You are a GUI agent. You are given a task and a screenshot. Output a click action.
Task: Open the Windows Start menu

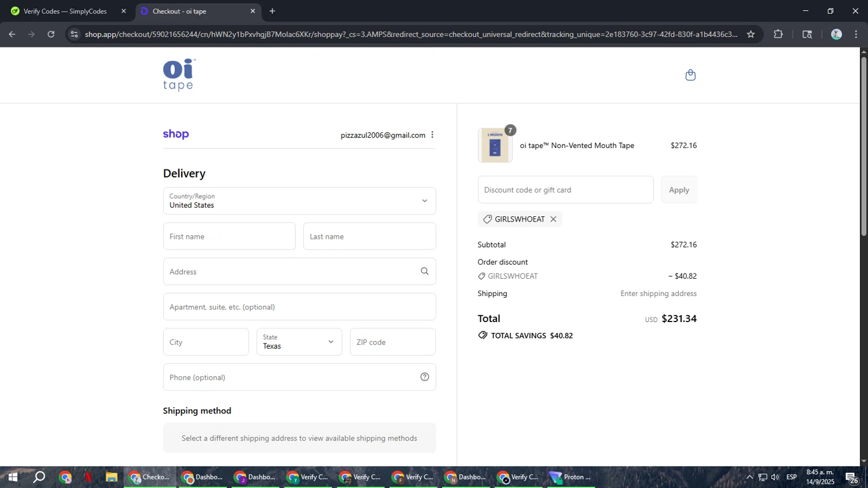(13, 477)
